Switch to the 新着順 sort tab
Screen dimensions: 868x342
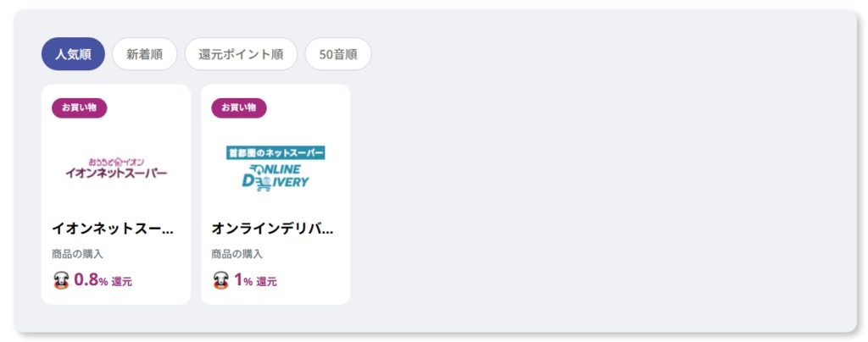coord(144,54)
